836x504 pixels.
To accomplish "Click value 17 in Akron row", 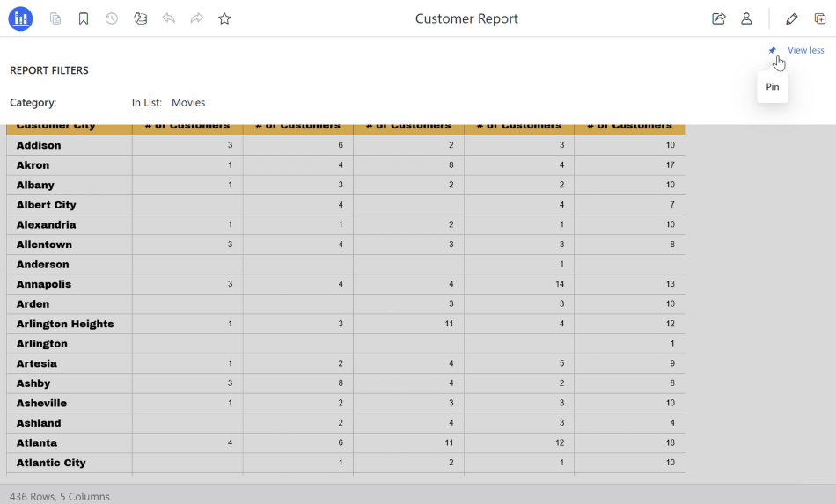I will tap(671, 165).
